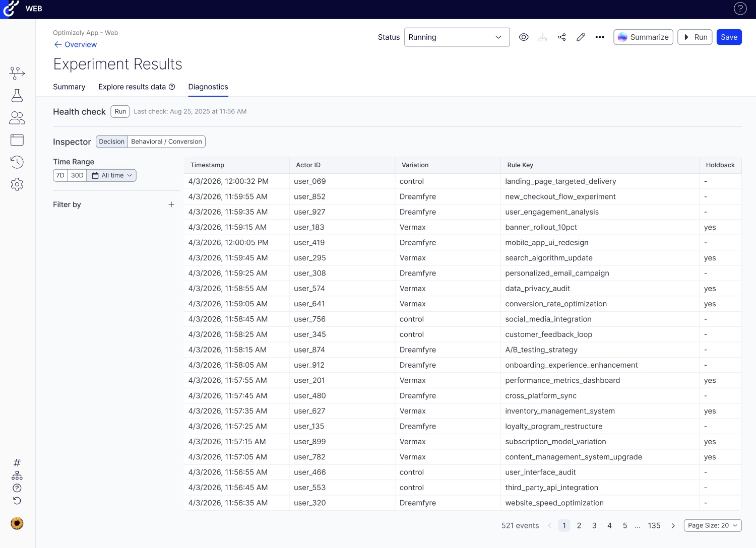The image size is (756, 548).
Task: Open the Explore results data tab
Action: (132, 87)
